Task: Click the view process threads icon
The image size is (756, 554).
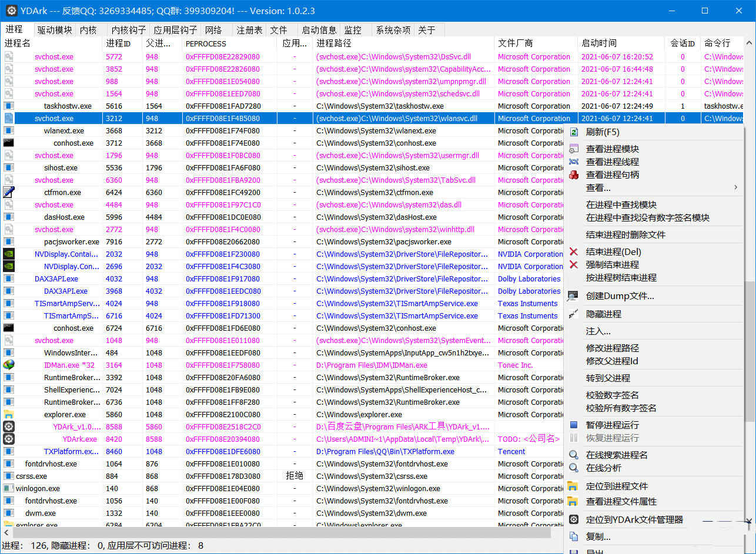Action: pyautogui.click(x=574, y=162)
